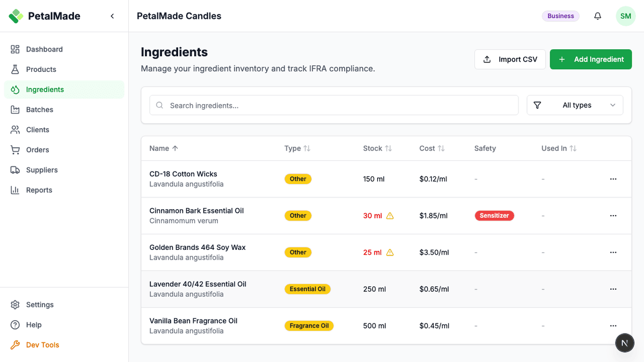Click the warning triangle beside 25 ml stock
Screen dimensions: 644x362
[x=390, y=253]
